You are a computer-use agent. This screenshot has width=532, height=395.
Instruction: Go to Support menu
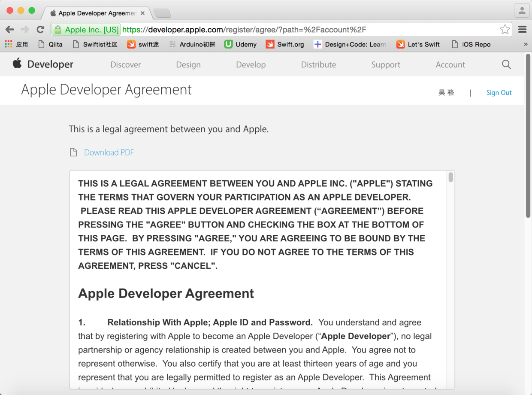(x=386, y=65)
